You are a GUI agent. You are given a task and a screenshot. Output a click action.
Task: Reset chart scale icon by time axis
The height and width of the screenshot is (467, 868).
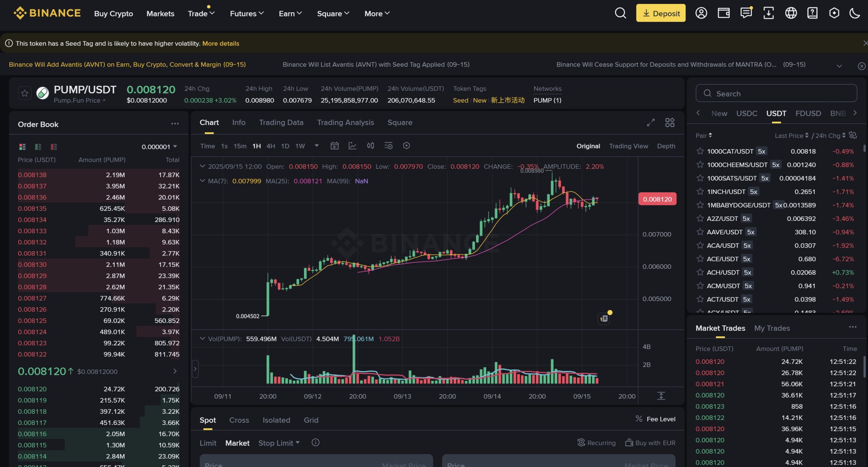point(661,396)
